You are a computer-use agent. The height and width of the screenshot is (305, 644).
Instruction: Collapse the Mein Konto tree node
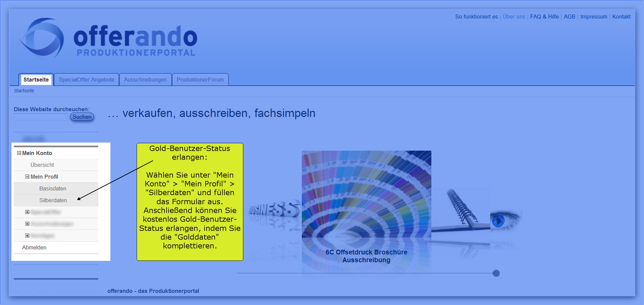coord(19,153)
